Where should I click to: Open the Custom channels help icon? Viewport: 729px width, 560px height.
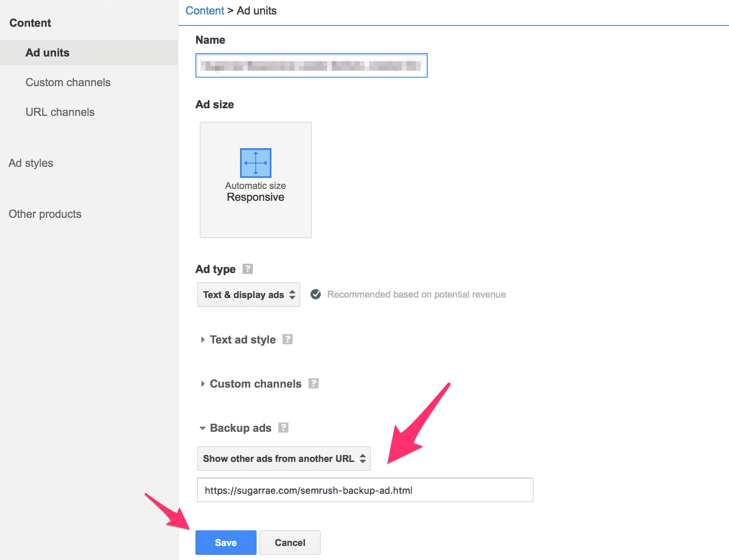click(x=314, y=383)
